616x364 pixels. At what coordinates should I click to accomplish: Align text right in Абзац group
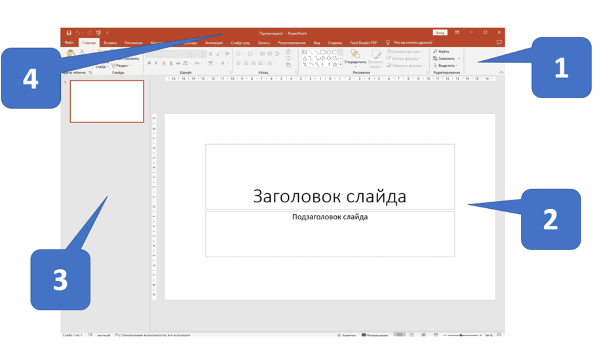pyautogui.click(x=254, y=64)
